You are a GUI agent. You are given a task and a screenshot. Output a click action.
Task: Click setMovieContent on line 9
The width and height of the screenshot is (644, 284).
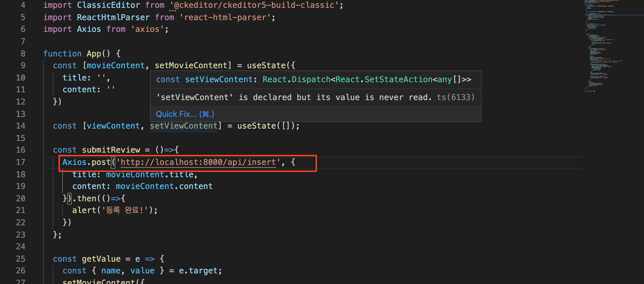191,65
